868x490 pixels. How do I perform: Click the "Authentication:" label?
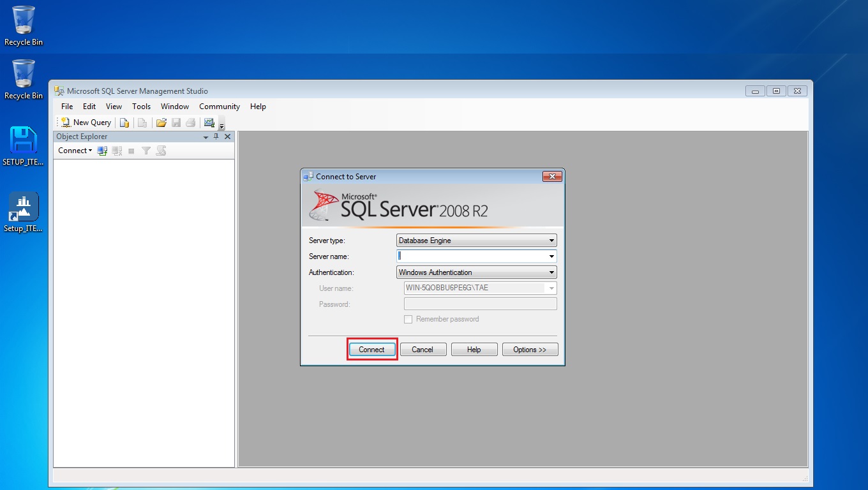point(331,272)
